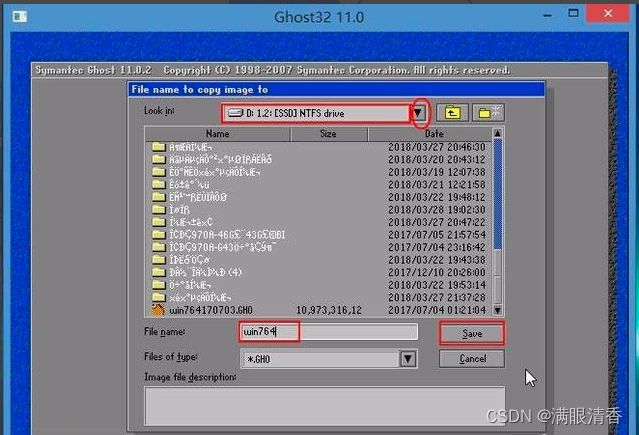Select the win764170703.GHO file icon
The height and width of the screenshot is (435, 639).
point(159,310)
